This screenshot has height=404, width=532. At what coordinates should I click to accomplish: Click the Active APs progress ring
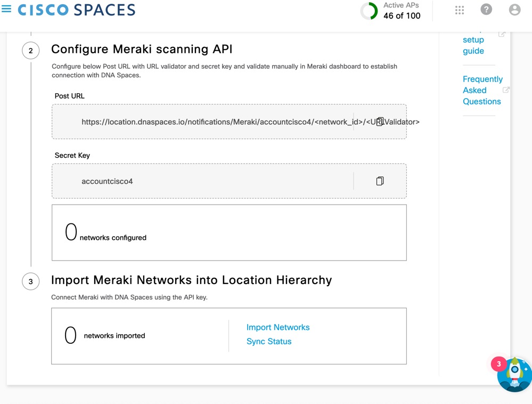click(369, 11)
